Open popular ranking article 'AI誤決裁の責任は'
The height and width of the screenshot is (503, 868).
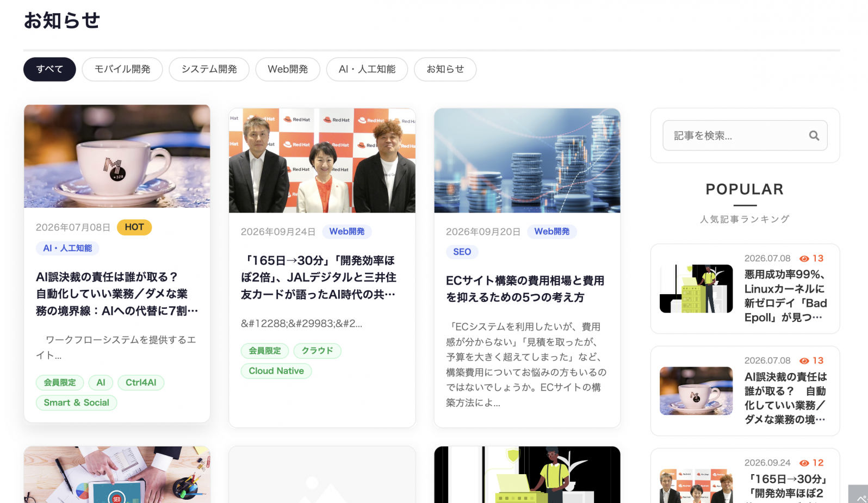coord(785,398)
